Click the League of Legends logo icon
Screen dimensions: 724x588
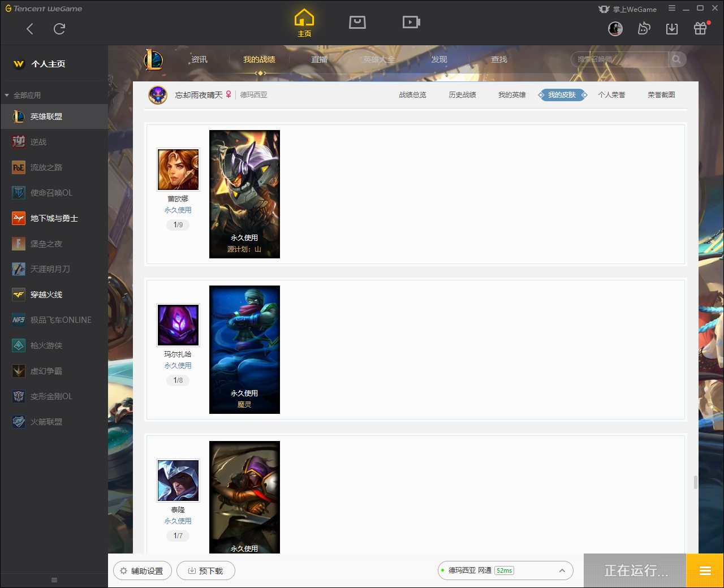tap(153, 59)
